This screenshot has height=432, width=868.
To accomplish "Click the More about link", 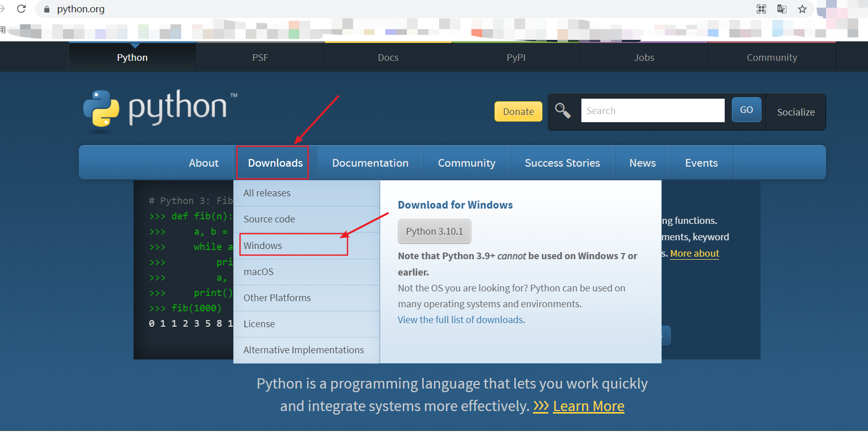I will (x=695, y=254).
